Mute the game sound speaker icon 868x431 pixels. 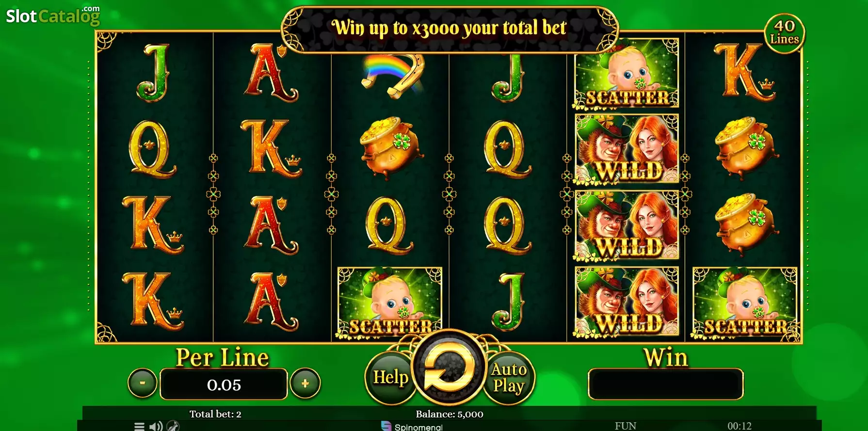156,427
